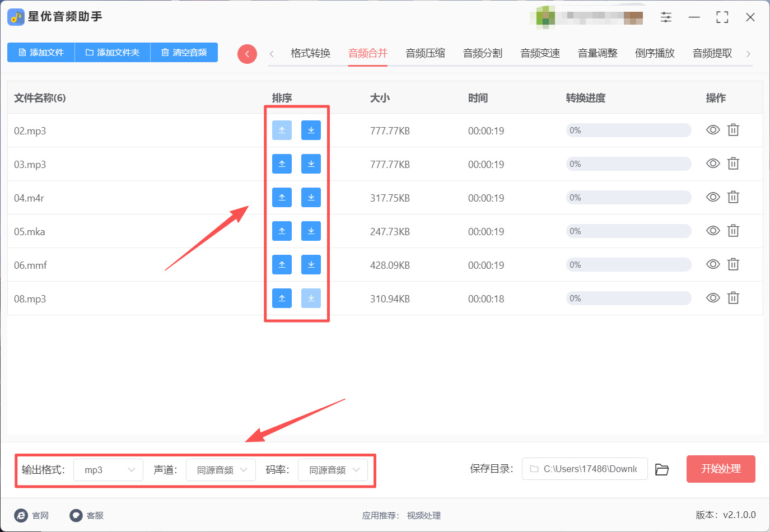Switch to the 音频变速 tab
Screen dimensions: 770x532
(x=540, y=53)
